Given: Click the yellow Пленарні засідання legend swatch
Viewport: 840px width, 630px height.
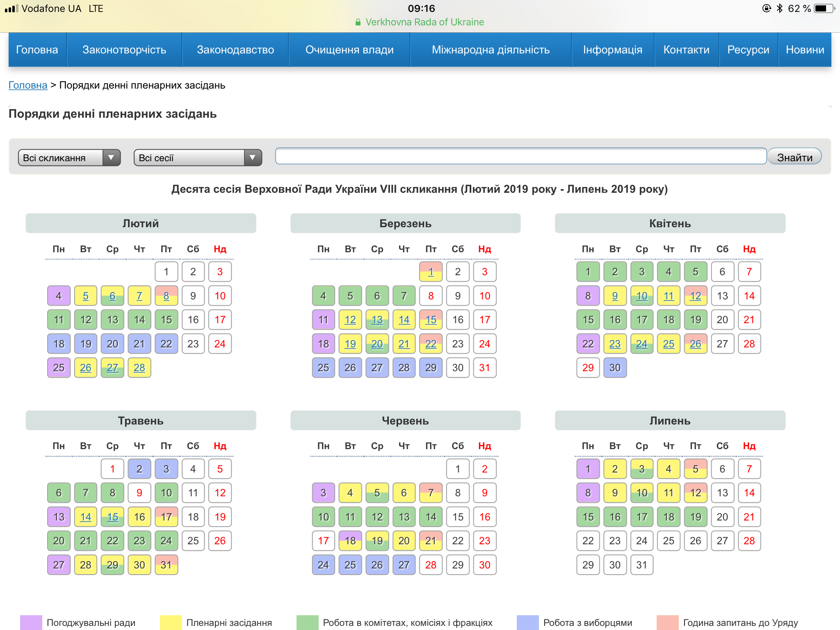Looking at the screenshot, I should coord(171,622).
